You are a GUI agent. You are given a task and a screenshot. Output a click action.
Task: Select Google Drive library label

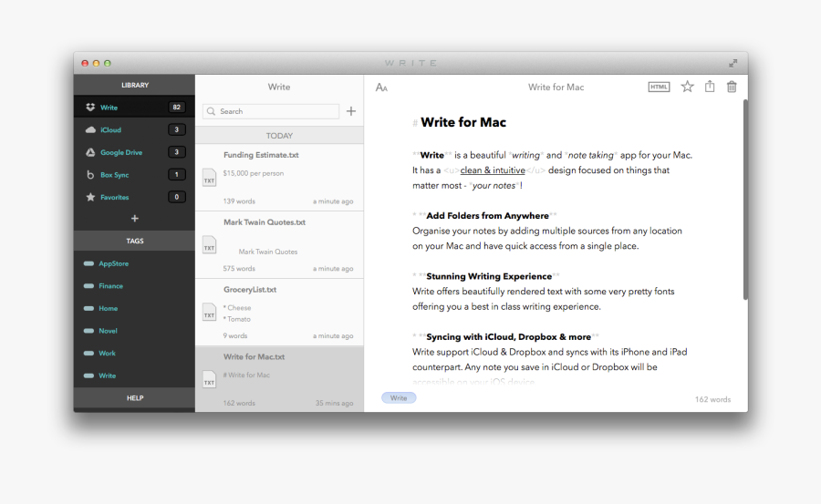[121, 152]
